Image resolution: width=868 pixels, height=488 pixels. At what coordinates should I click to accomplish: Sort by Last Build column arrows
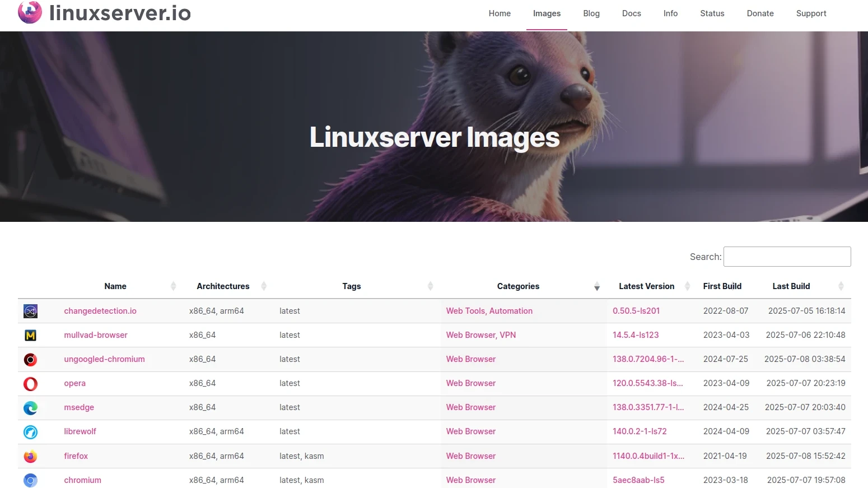841,286
